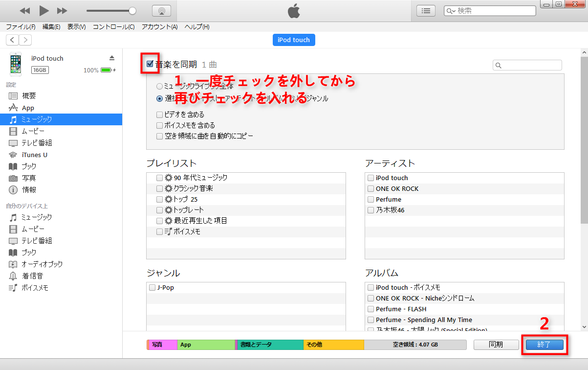Check ONE OK ROCK - Nicheシンドローム album
Viewport: 588px width, 370px height.
[x=371, y=298]
